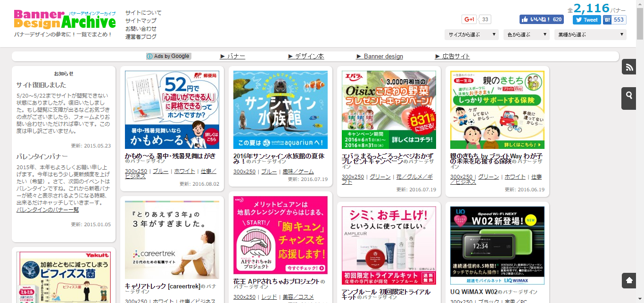
Task: Select the ブルー color category filter
Action: point(160,170)
